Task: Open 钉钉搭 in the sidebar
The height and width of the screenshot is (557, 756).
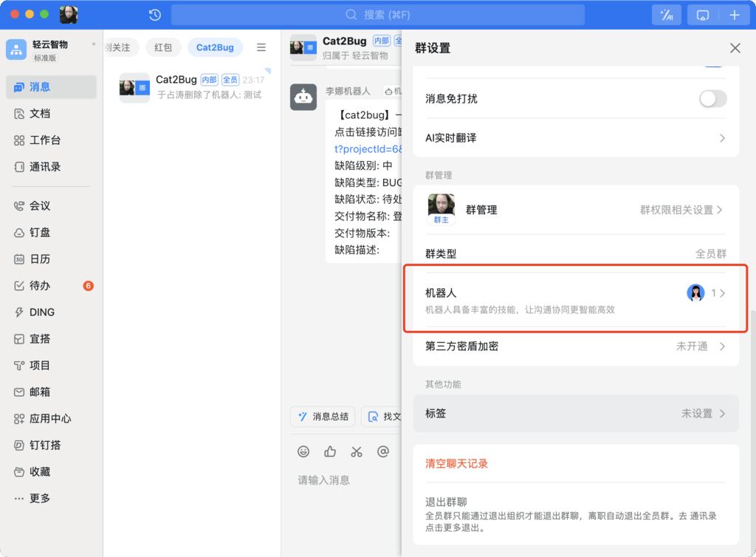Action: (51, 445)
